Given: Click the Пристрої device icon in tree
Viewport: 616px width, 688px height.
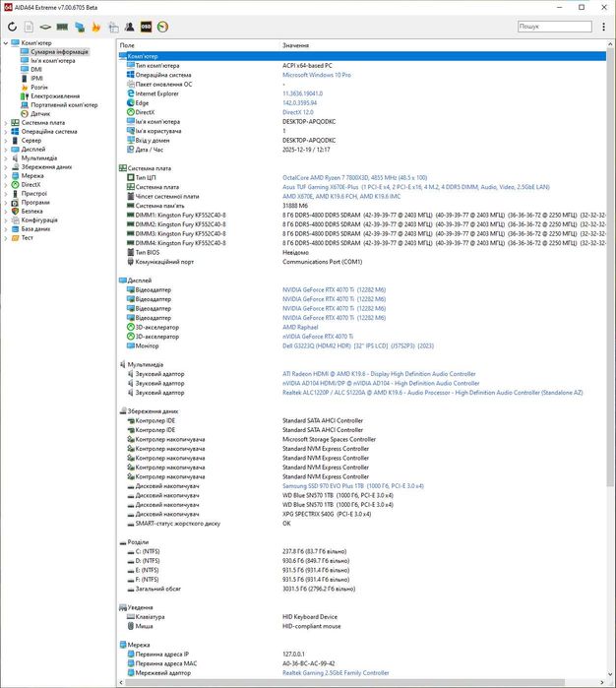Looking at the screenshot, I should tap(15, 194).
